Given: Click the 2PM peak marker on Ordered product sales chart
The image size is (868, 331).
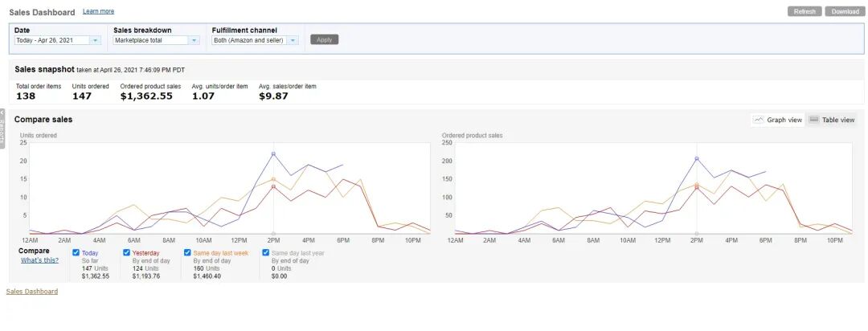Looking at the screenshot, I should point(696,159).
